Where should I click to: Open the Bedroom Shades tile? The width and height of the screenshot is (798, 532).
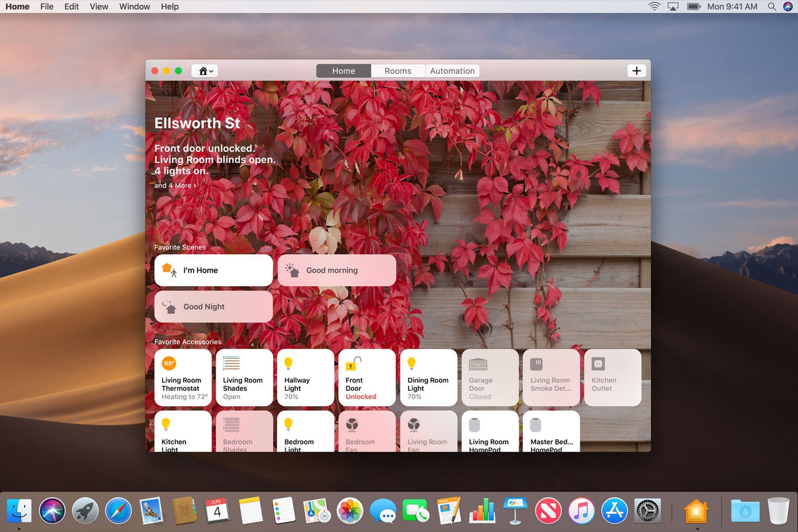(244, 431)
